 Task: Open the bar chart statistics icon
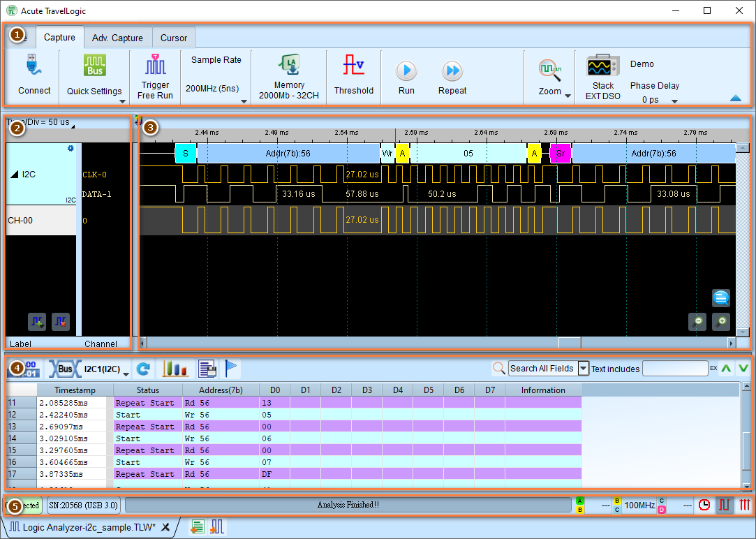[175, 369]
